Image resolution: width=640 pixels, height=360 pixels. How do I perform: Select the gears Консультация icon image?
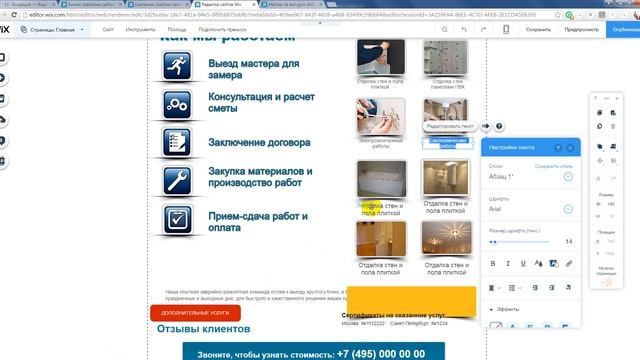tap(177, 105)
